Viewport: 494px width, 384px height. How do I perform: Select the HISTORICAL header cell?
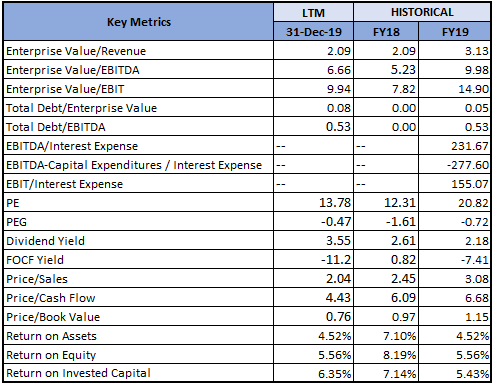[422, 12]
